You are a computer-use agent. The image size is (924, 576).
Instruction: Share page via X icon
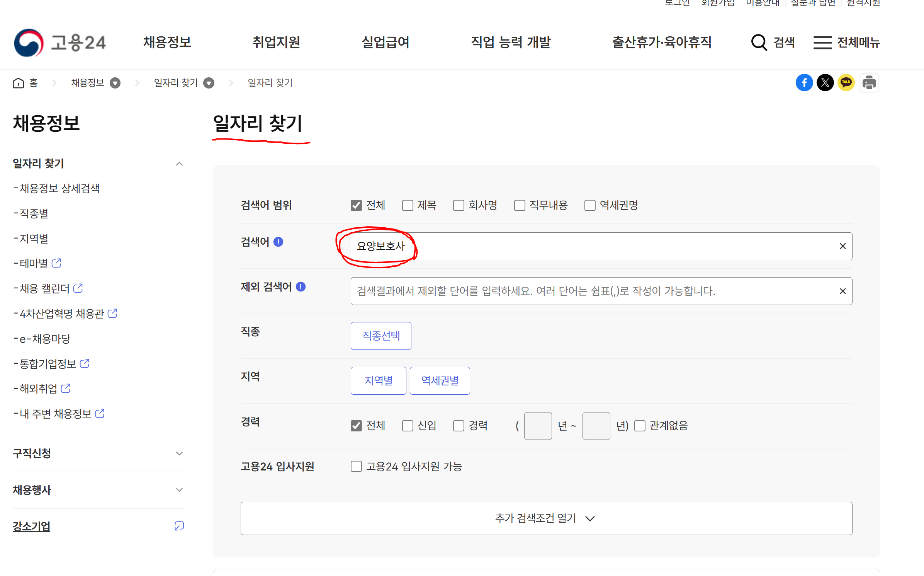(825, 83)
